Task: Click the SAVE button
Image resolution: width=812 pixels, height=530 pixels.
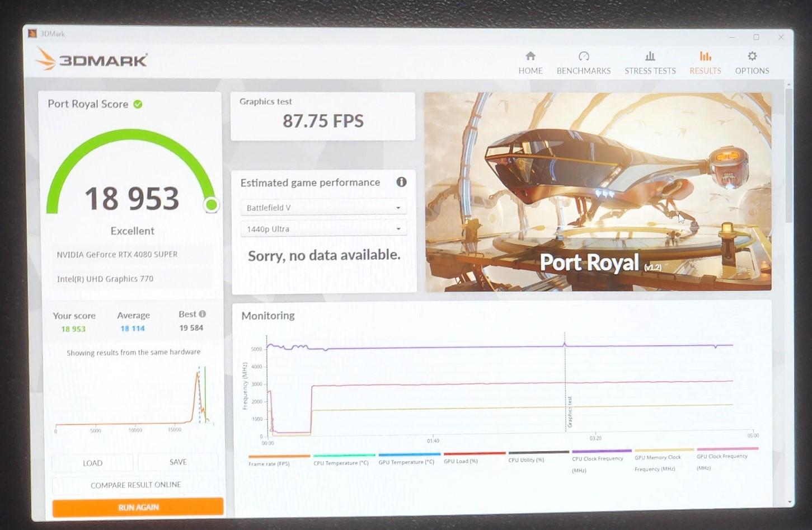Action: pos(178,462)
